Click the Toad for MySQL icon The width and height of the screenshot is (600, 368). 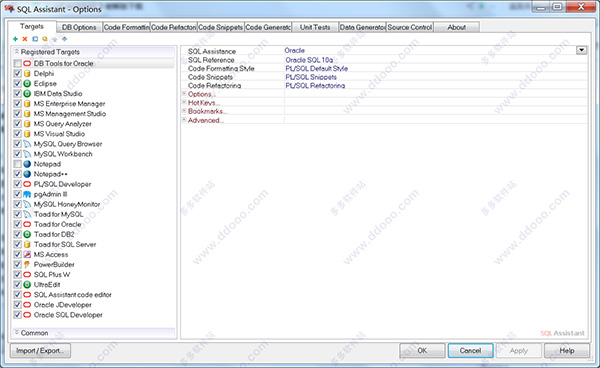(27, 214)
